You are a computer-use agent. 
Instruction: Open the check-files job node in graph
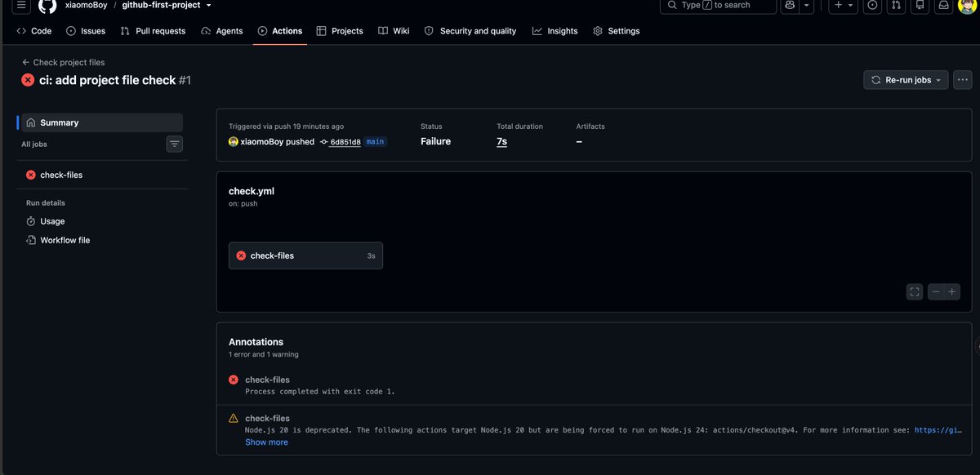[305, 255]
